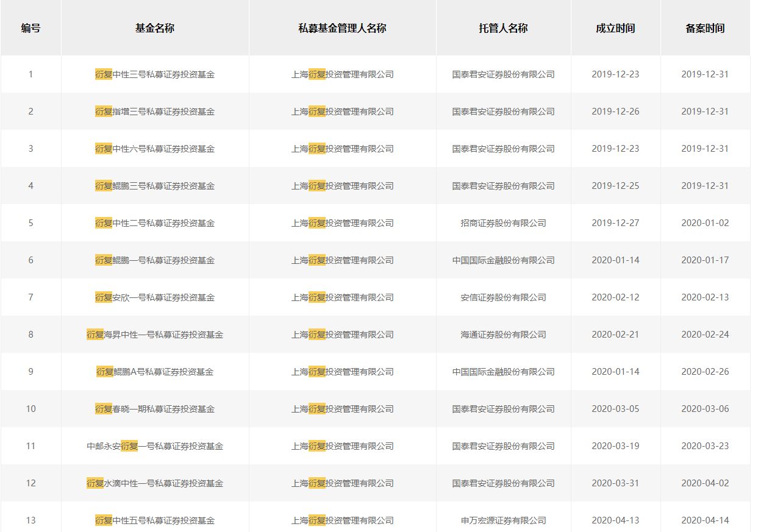
Task: Click 成立时间 2020-03-19
Action: pyautogui.click(x=615, y=446)
